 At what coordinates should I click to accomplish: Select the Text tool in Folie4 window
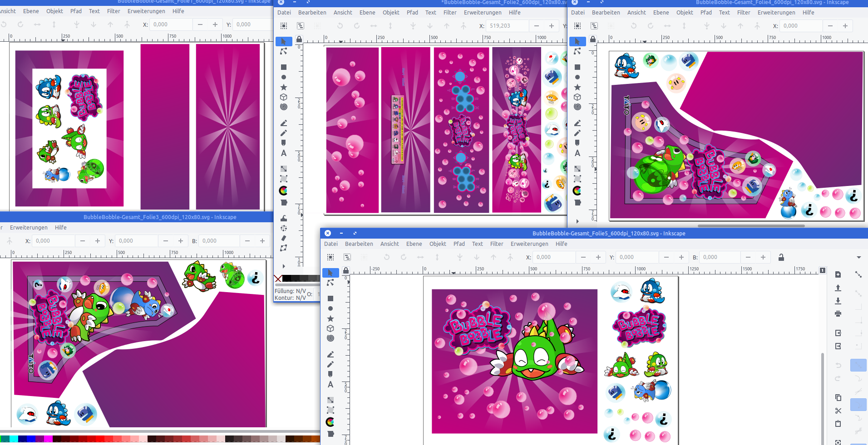click(577, 153)
